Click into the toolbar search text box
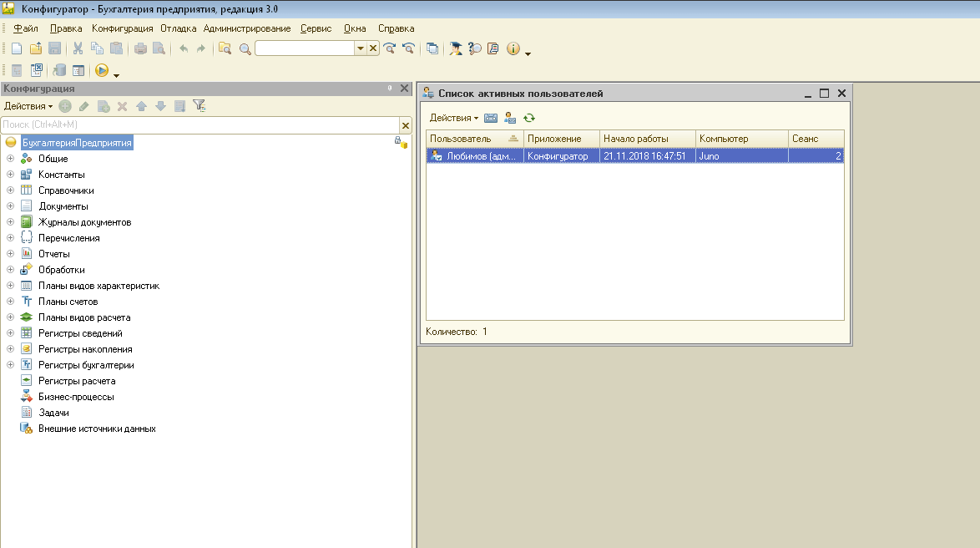The image size is (980, 548). [x=305, y=48]
